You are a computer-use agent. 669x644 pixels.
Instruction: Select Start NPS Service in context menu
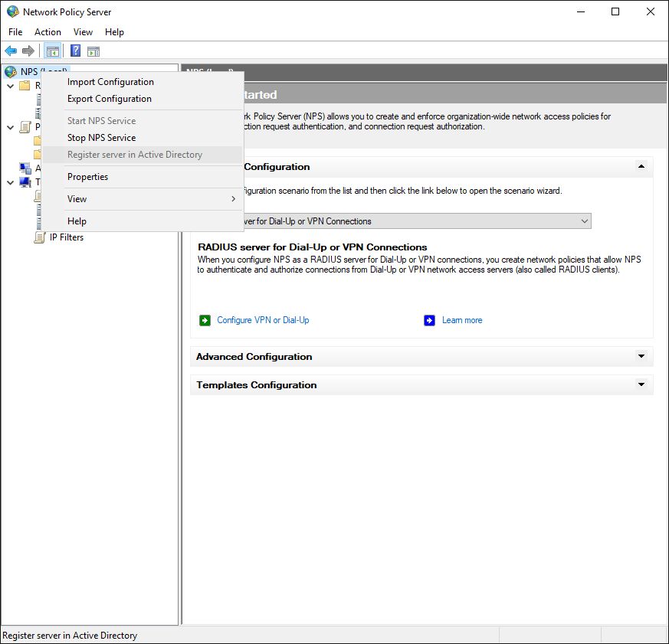click(x=143, y=121)
